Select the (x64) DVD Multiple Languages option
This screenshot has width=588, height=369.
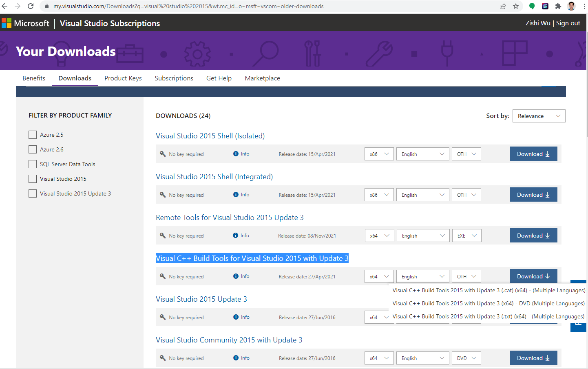point(489,303)
